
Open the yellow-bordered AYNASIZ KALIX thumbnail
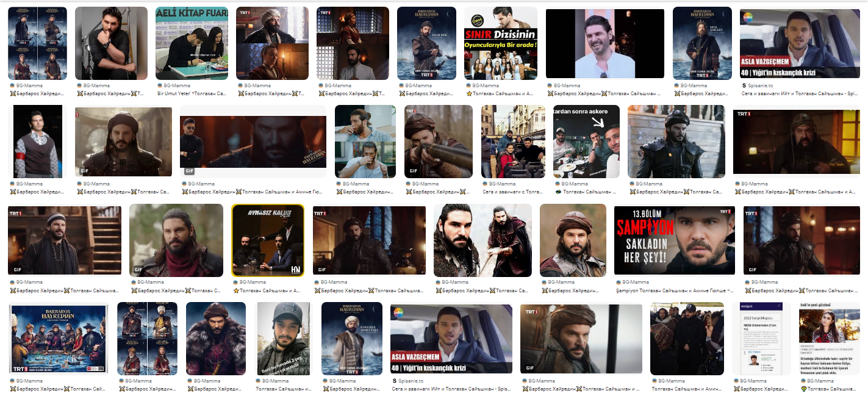click(268, 240)
